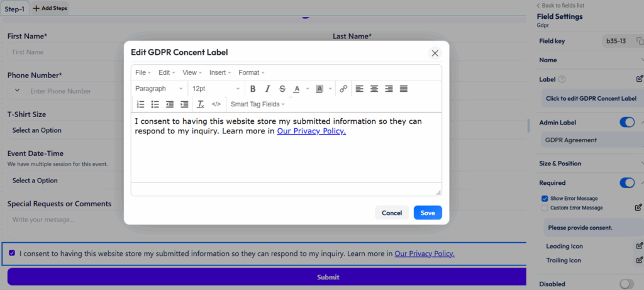Uncheck the Show Error Message checkbox

[545, 198]
